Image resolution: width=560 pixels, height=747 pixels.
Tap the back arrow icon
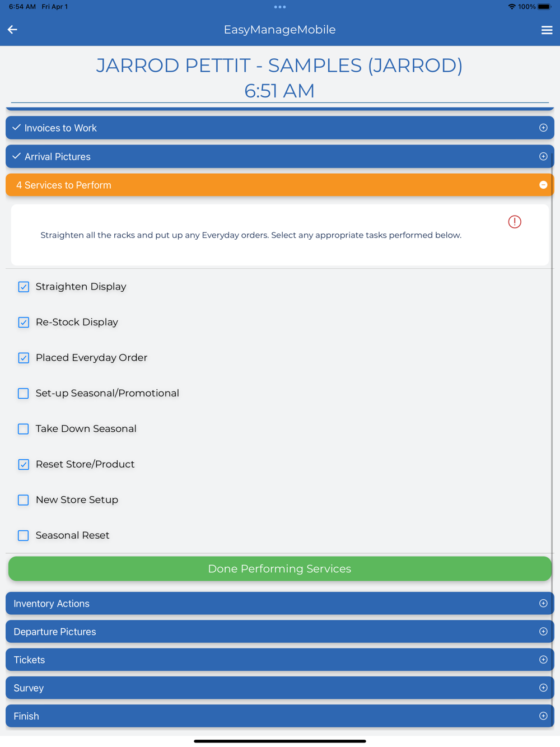tap(12, 30)
